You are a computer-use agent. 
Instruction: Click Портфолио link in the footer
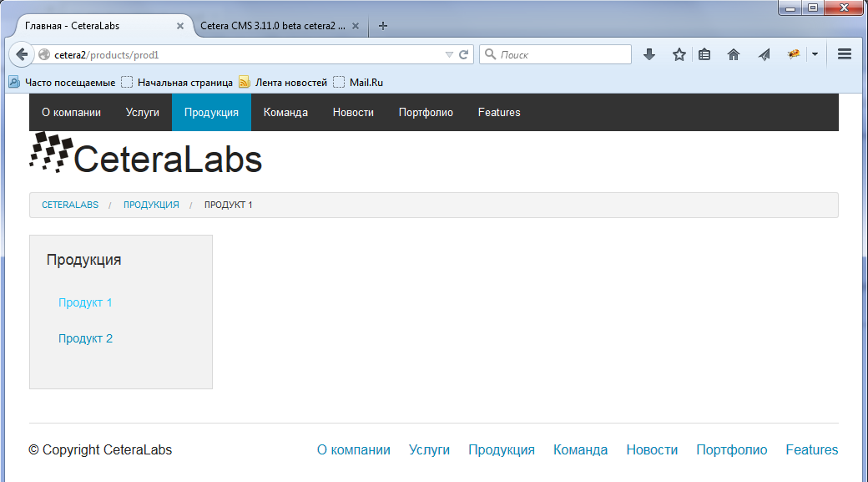731,450
